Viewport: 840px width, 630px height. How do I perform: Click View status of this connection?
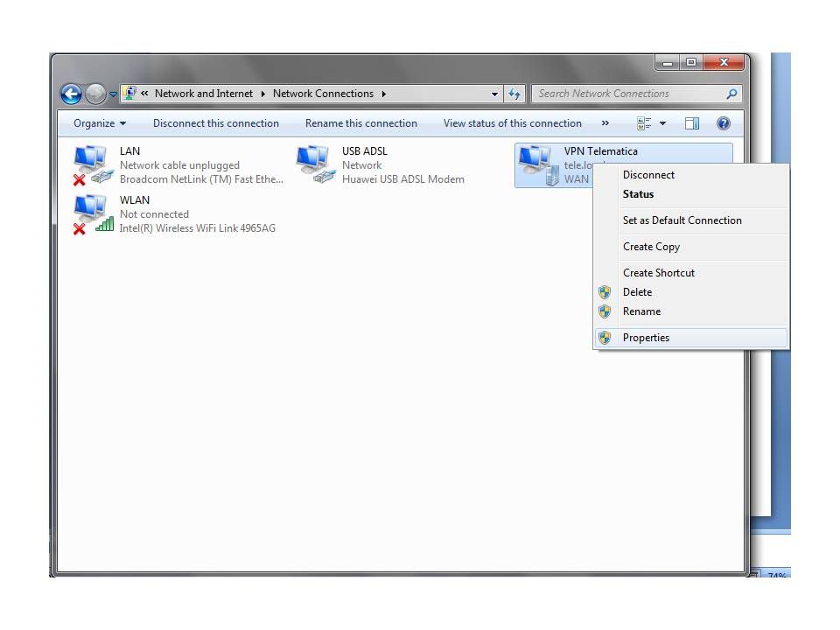512,123
